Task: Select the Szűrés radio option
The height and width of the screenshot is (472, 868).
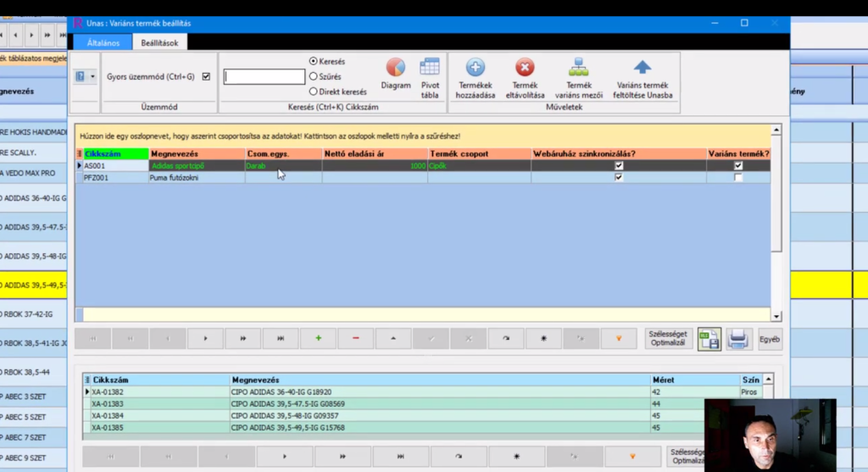Action: point(314,76)
